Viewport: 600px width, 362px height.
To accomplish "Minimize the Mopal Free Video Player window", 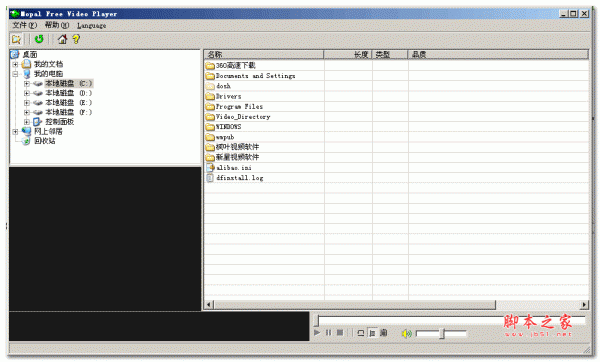I will (563, 14).
